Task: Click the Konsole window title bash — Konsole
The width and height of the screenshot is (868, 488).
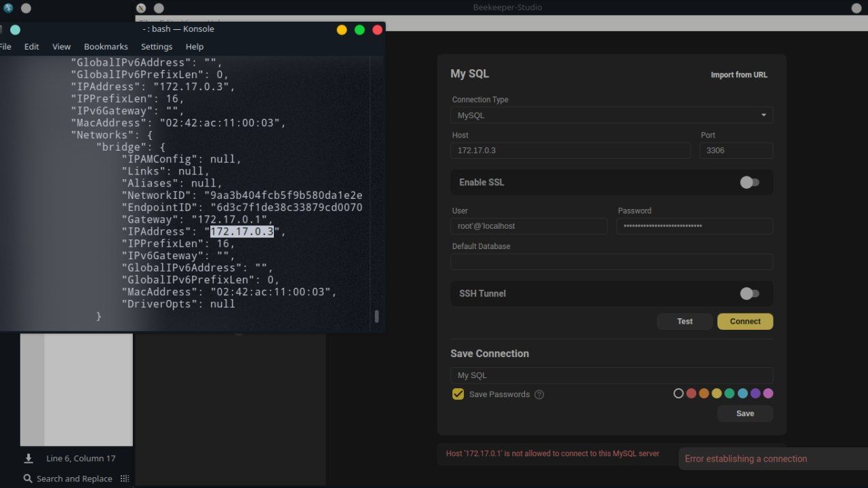Action: (178, 30)
